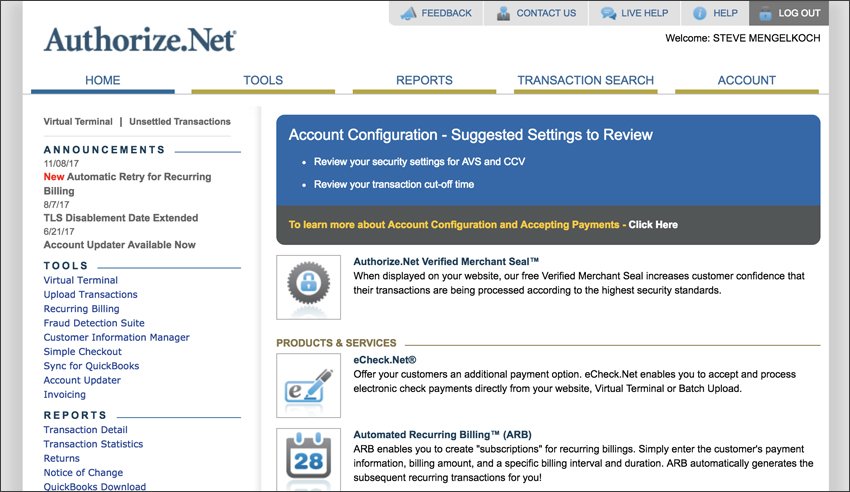Open Account Updater Available Now announcement
Viewport: 850px width, 492px height.
[119, 245]
